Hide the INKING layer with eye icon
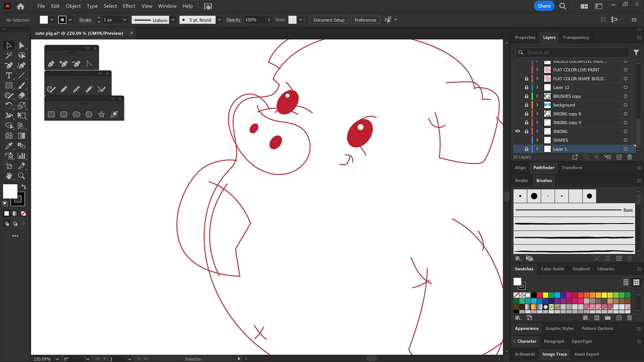 point(518,131)
